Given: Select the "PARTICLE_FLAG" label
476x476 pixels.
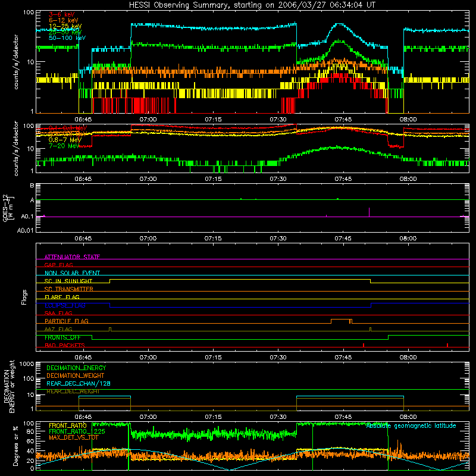Looking at the screenshot, I should pos(67,321).
